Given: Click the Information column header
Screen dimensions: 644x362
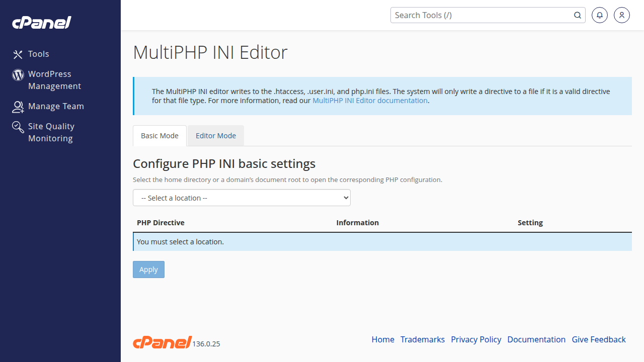Looking at the screenshot, I should tap(357, 223).
